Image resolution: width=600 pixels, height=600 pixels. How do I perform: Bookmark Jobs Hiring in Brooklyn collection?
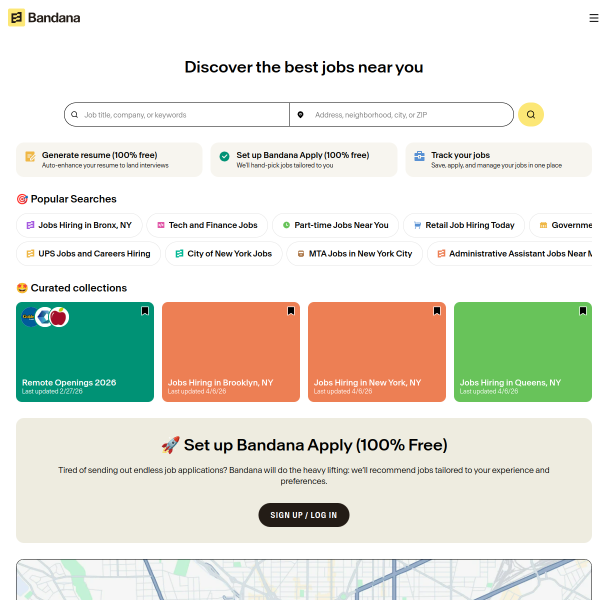tap(291, 311)
